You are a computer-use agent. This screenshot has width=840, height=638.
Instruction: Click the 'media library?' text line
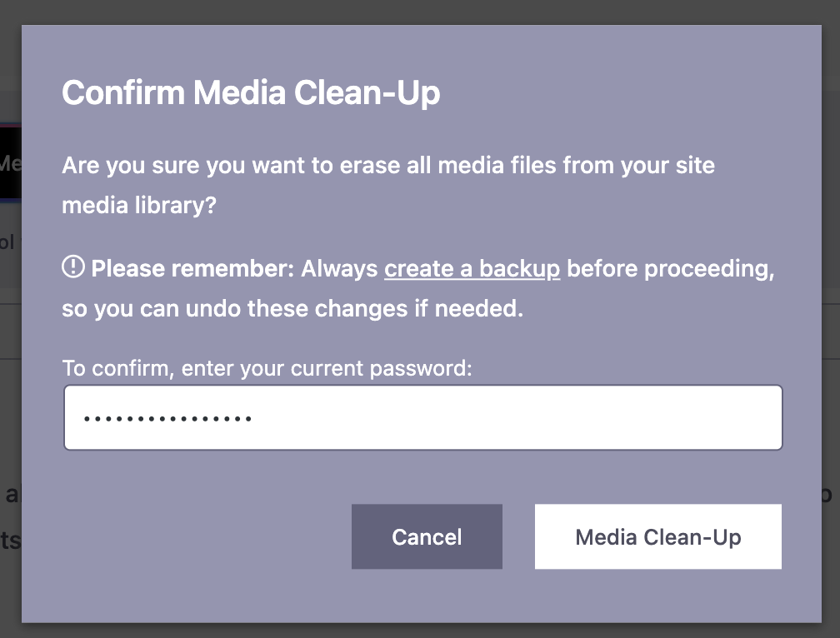139,205
